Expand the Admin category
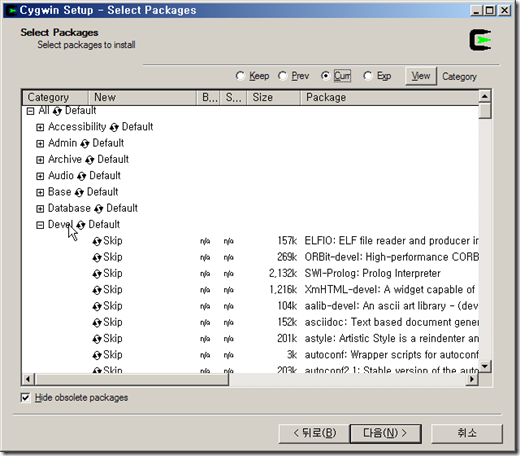 (40, 144)
